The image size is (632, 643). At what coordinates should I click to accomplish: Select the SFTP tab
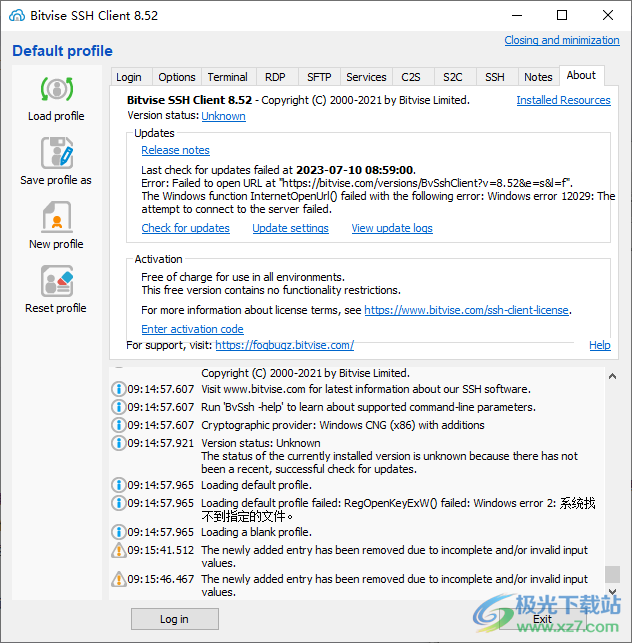click(319, 77)
